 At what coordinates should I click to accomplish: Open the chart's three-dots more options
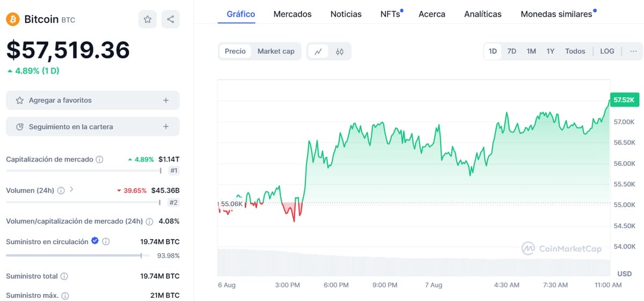click(633, 52)
